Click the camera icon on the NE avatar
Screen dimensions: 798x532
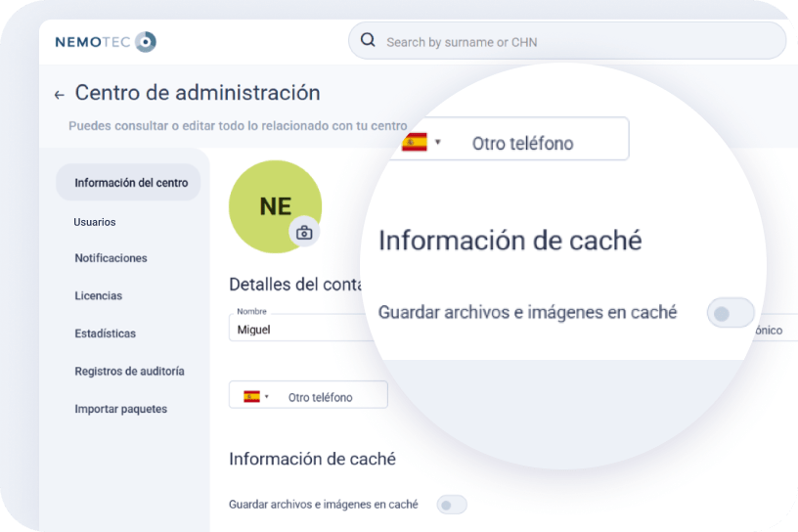coord(304,233)
